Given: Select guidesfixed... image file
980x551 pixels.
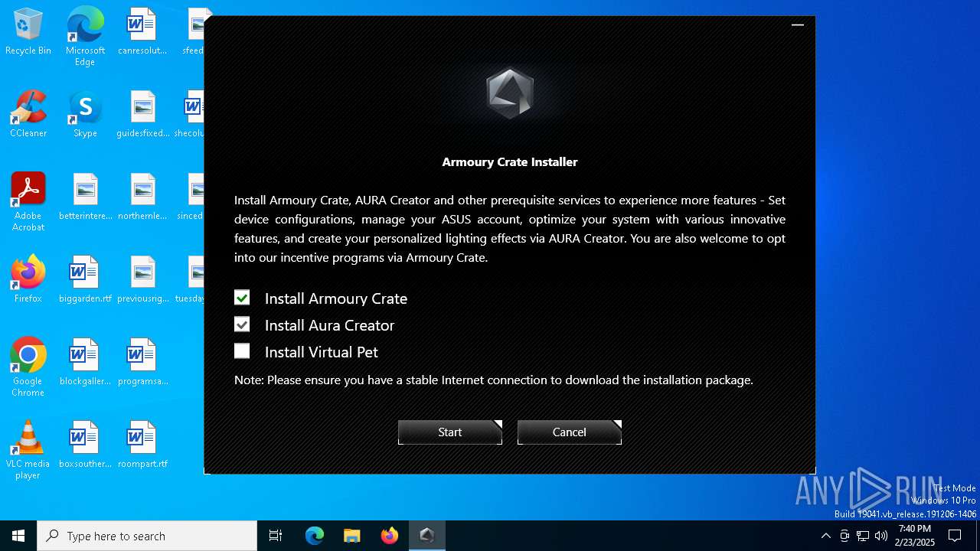Looking at the screenshot, I should (142, 115).
